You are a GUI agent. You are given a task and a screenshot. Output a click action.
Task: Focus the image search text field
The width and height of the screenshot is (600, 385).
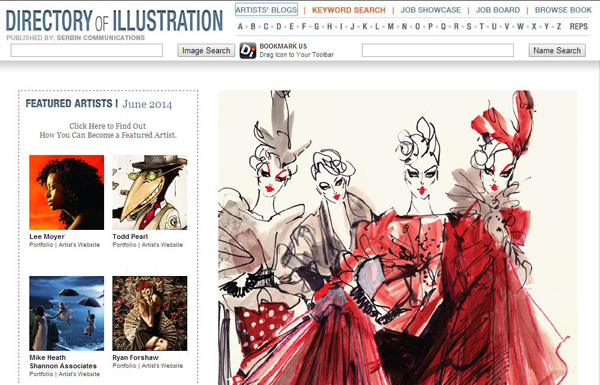(87, 51)
